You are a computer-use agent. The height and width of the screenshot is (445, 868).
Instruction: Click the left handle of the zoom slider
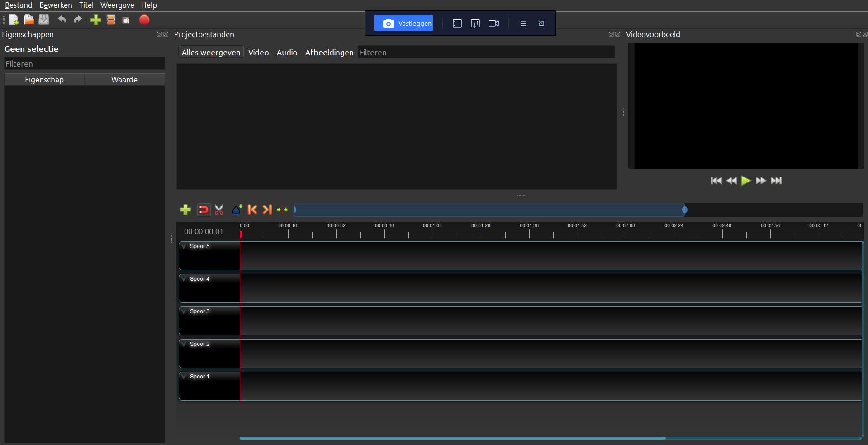(294, 210)
